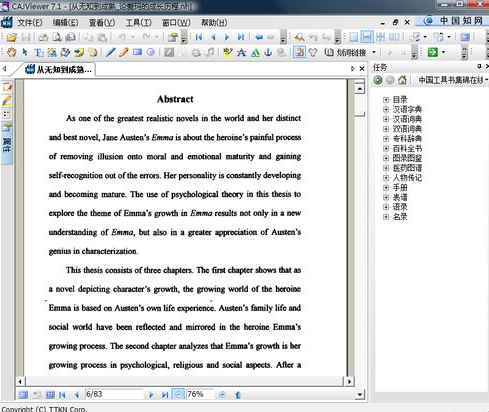This screenshot has width=489, height=412.
Task: Jump to first page in top toolbar
Action: click(x=199, y=37)
